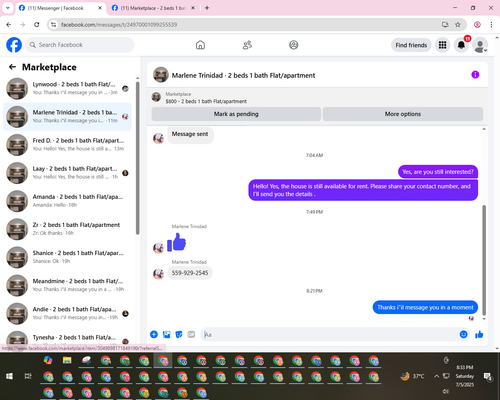Open the Chrome profile icon
500x400 pixels.
(x=477, y=25)
